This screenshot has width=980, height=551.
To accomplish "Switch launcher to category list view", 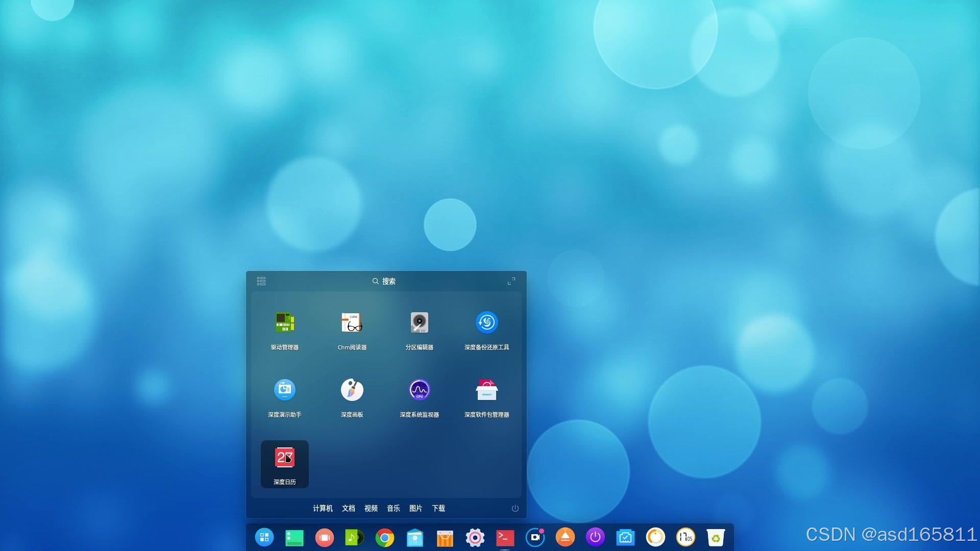I will [261, 281].
